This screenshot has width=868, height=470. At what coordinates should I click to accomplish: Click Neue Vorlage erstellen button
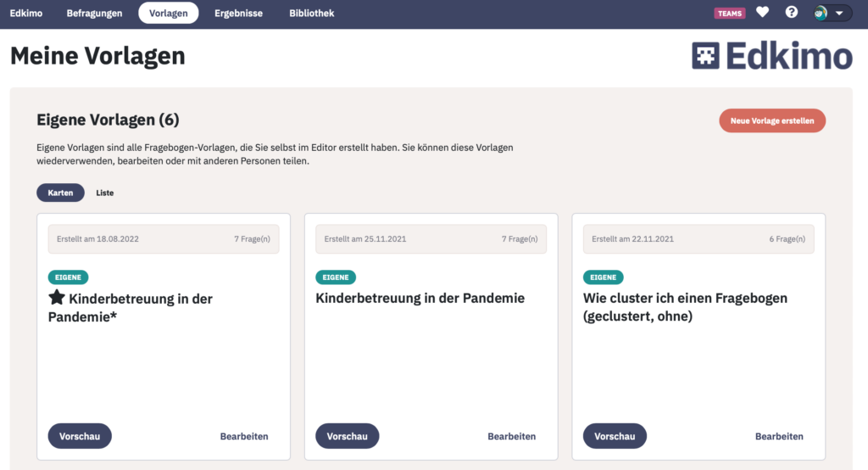(772, 120)
